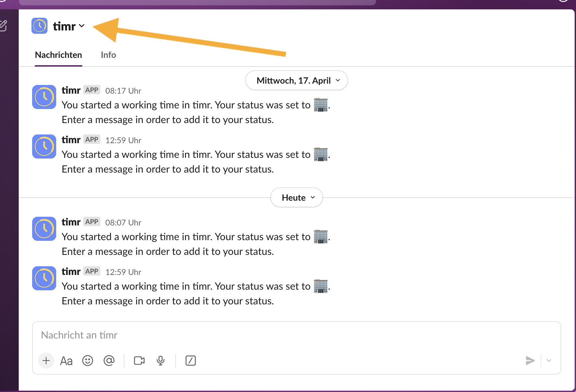This screenshot has width=576, height=392.
Task: Open timr sender name on 08:17 message
Action: [71, 90]
